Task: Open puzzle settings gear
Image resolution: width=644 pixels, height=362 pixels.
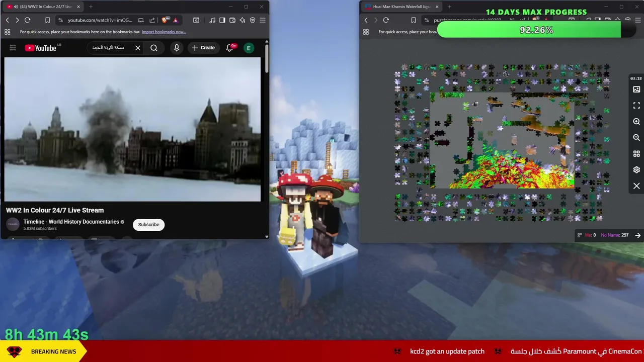Action: tap(636, 170)
